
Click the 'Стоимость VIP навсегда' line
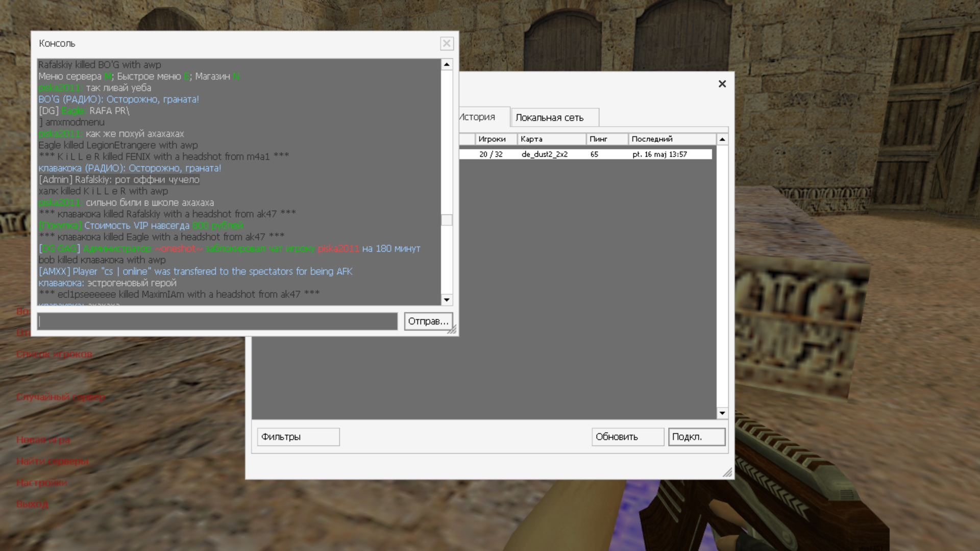pos(141,226)
